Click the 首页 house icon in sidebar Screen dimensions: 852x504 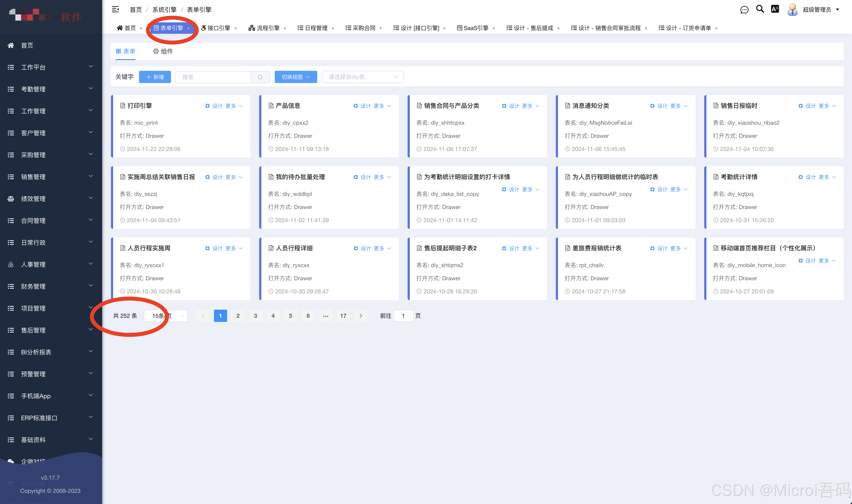click(x=11, y=45)
